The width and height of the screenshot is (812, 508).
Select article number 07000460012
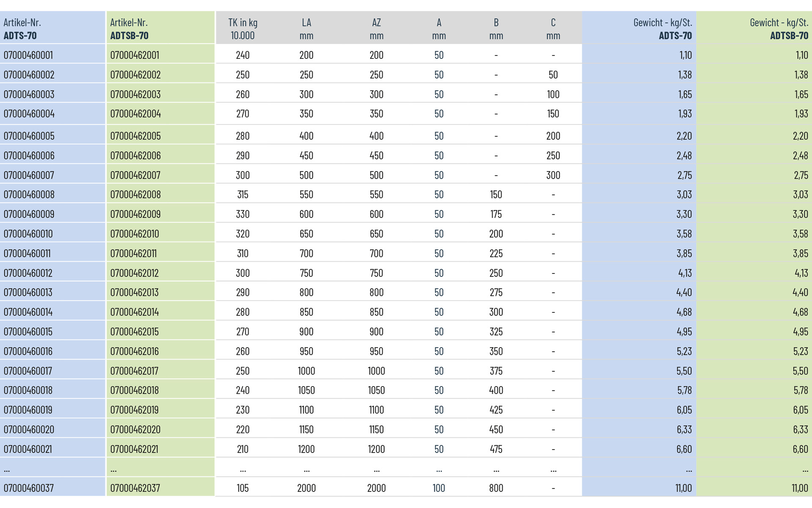coord(28,273)
